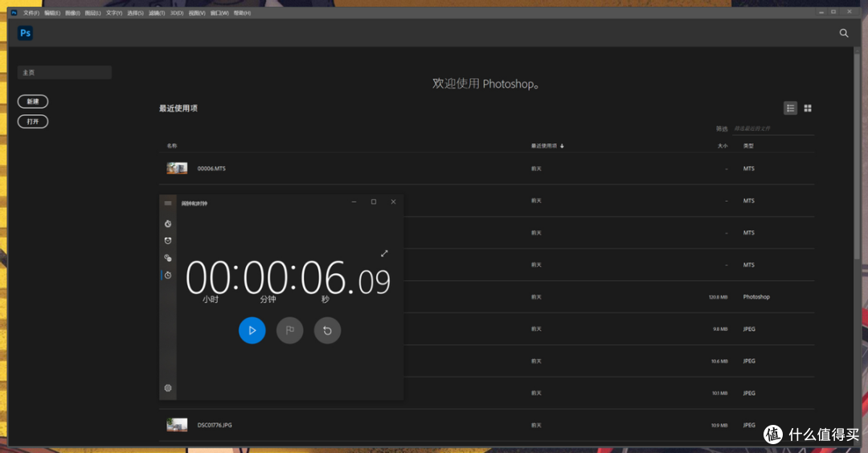Click the 10.1 MB size cell
Viewport: 868px width, 453px height.
point(719,394)
